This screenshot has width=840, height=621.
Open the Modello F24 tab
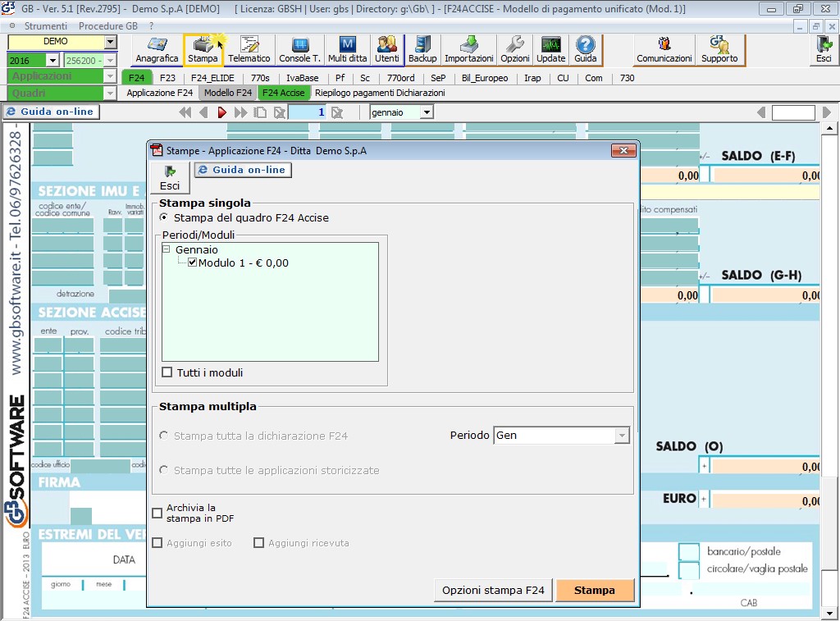(228, 93)
